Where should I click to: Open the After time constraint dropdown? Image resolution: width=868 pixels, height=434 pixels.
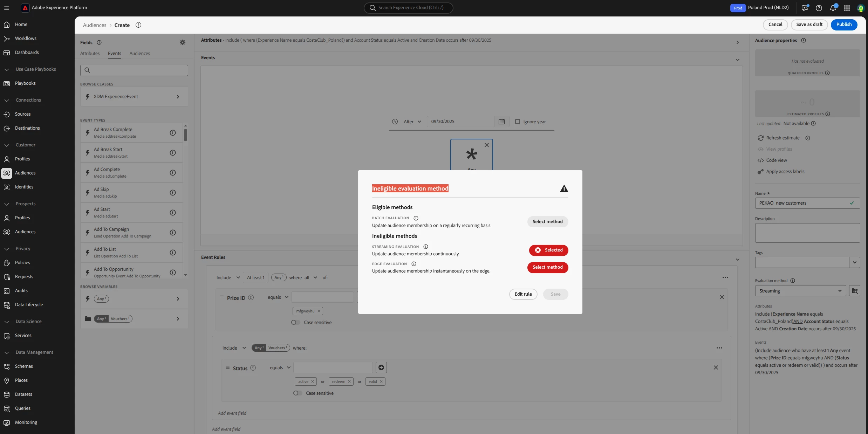tap(412, 122)
